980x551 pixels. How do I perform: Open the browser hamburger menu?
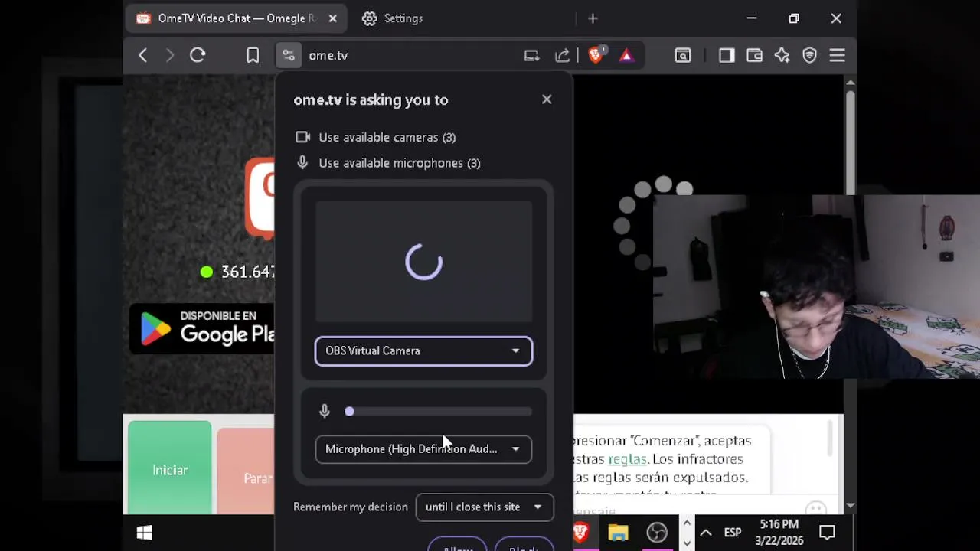click(837, 55)
